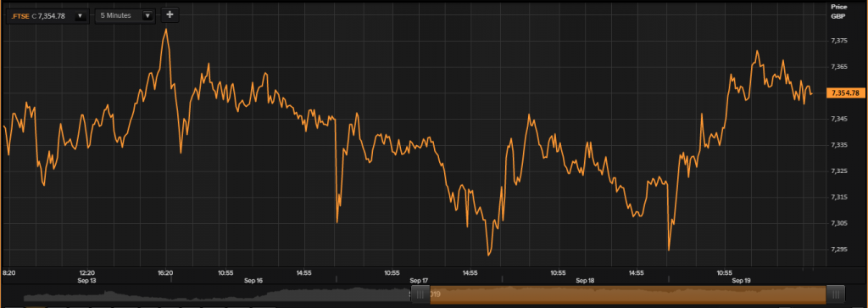Expand the 5 Minutes interval dropdown arrow
Viewport: 868px width, 308px height.
click(x=147, y=16)
